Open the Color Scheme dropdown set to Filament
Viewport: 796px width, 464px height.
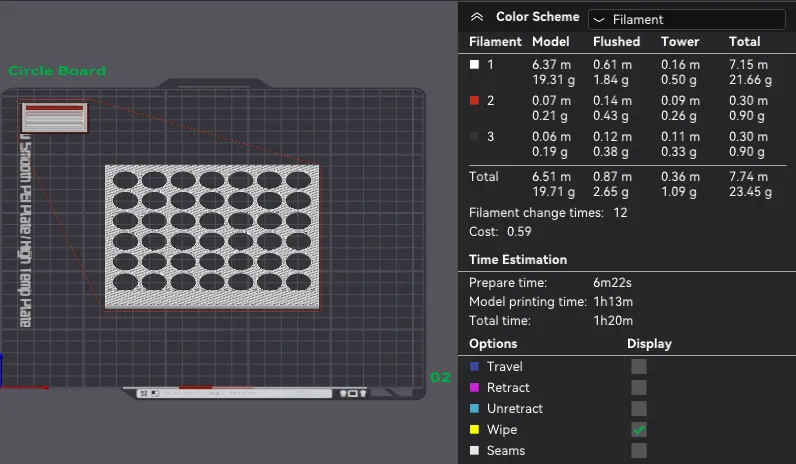(686, 19)
